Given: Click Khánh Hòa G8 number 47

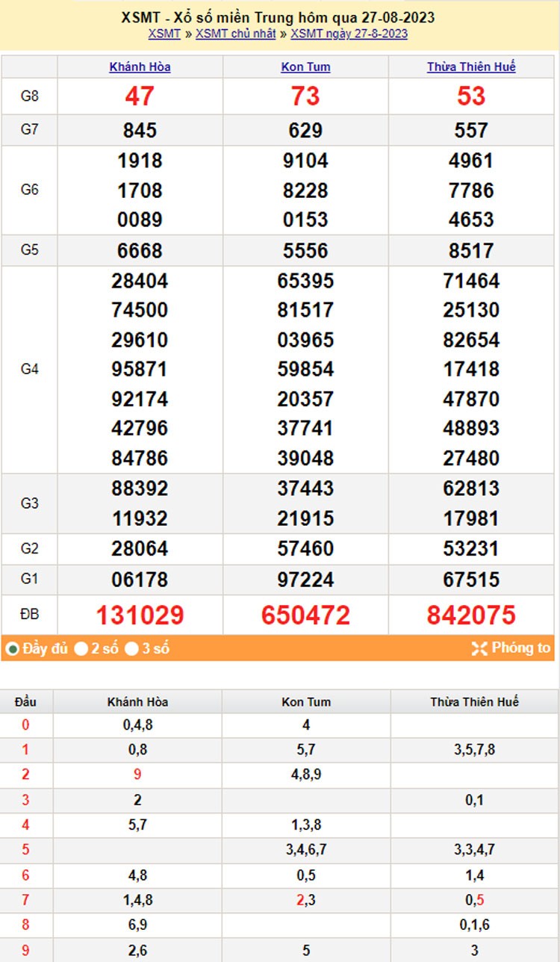Looking at the screenshot, I should coord(140,96).
